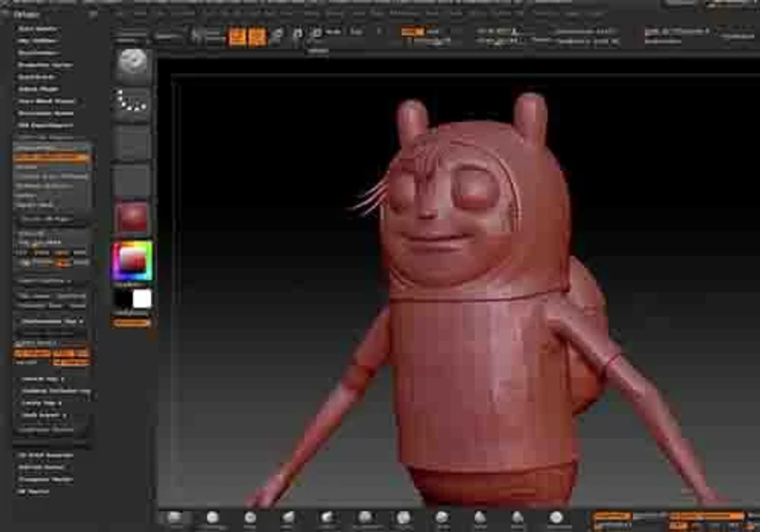Screen dimensions: 760x532
Task: Click the highlighted orange button in left panel
Action: click(x=51, y=158)
